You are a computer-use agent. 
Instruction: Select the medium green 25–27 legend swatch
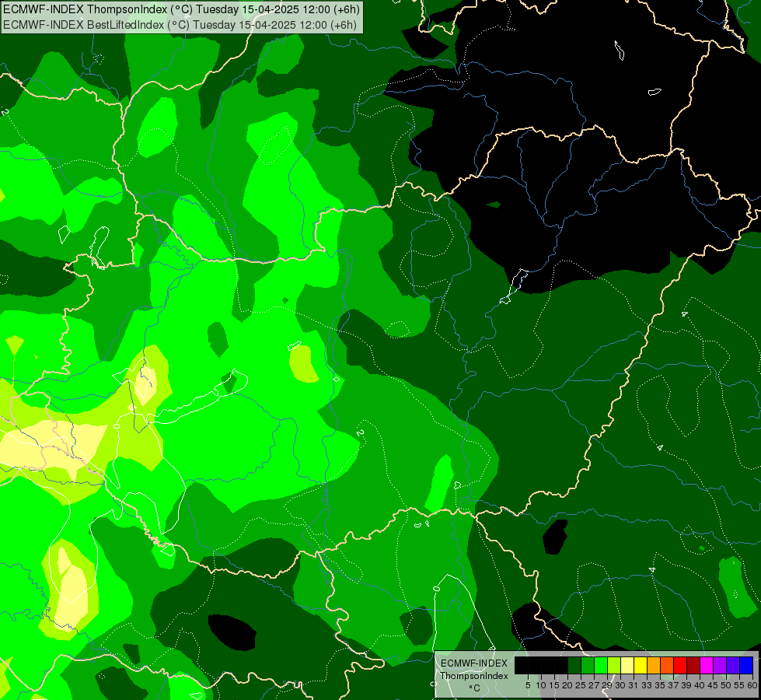(x=587, y=665)
